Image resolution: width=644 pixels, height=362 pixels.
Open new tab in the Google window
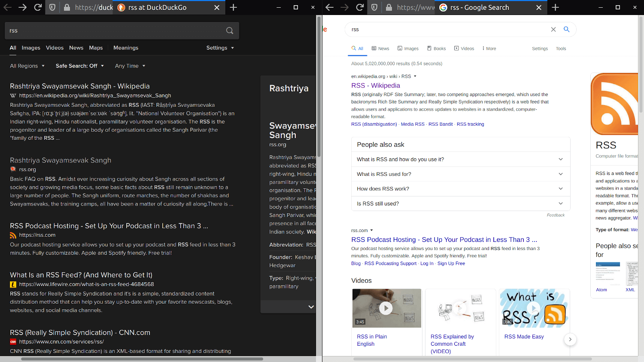(x=555, y=7)
